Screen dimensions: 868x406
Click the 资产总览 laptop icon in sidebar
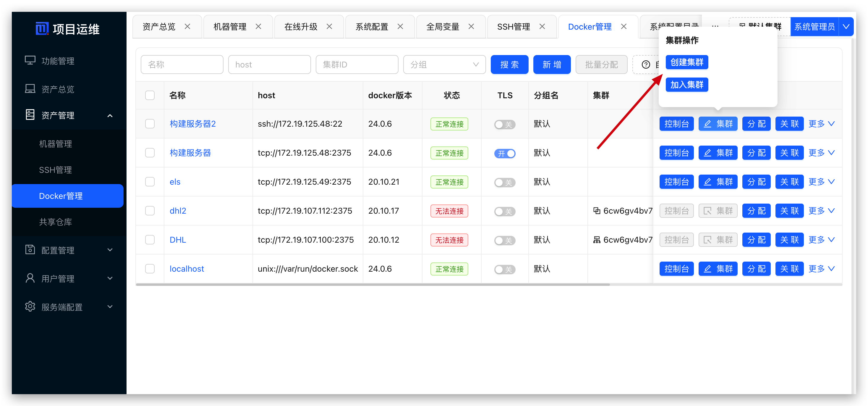[x=30, y=89]
